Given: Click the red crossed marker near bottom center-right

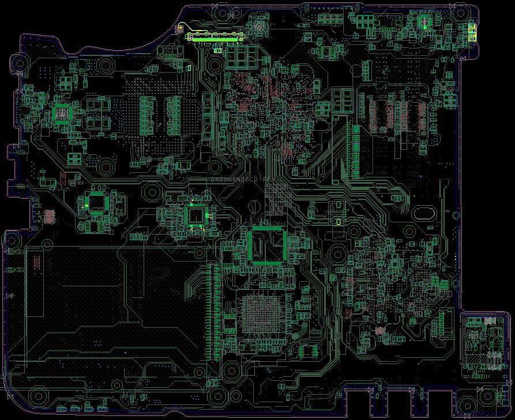Looking at the screenshot, I should (349, 312).
